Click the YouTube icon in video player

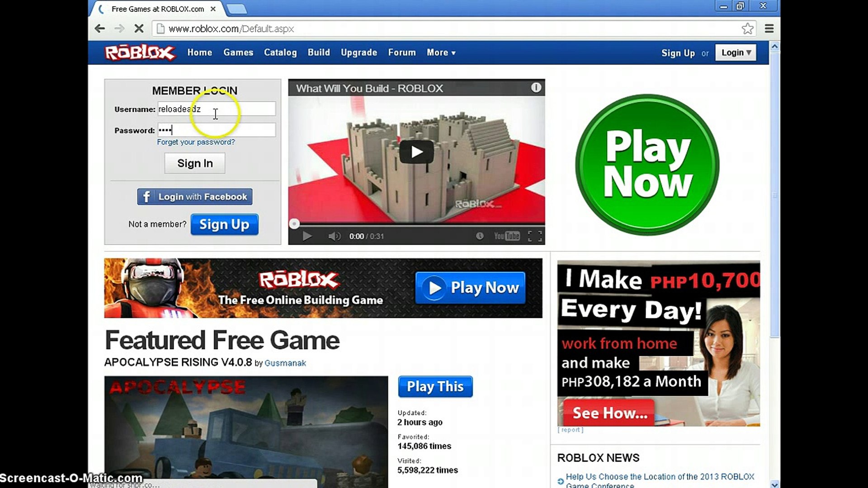click(506, 235)
